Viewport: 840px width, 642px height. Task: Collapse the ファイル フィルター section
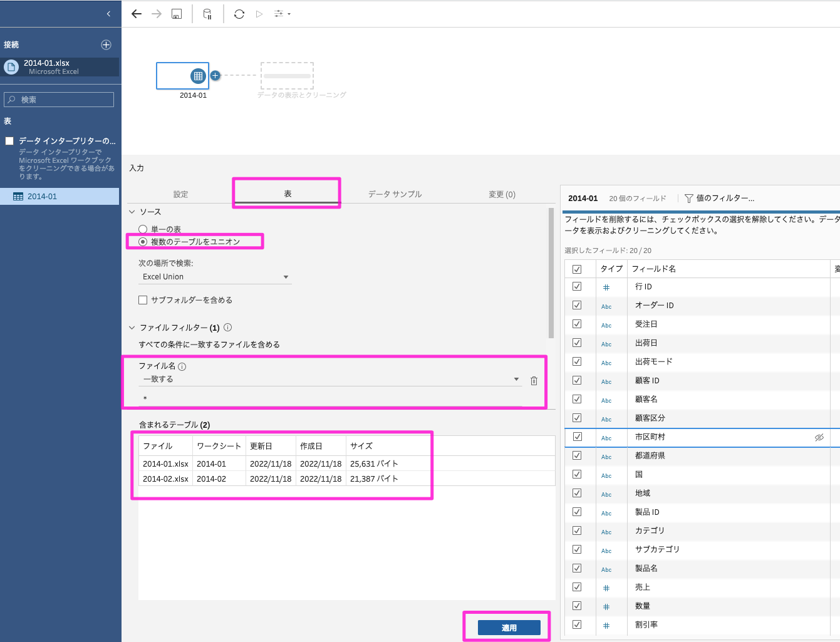tap(132, 327)
